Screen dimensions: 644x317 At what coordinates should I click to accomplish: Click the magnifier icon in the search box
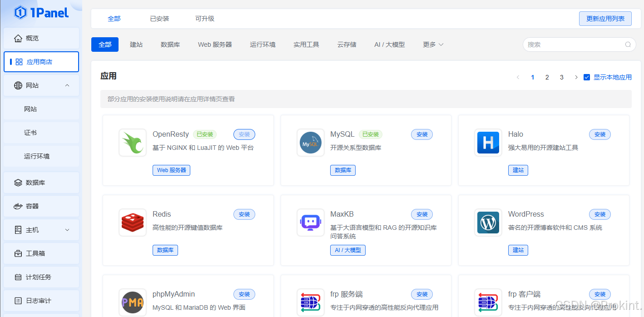click(628, 45)
